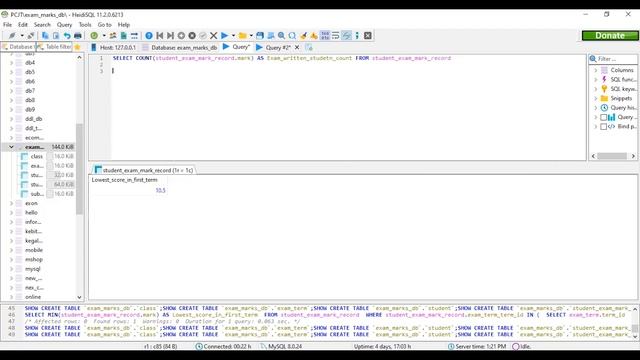
Task: Expand the db9 database node
Action: click(11, 109)
